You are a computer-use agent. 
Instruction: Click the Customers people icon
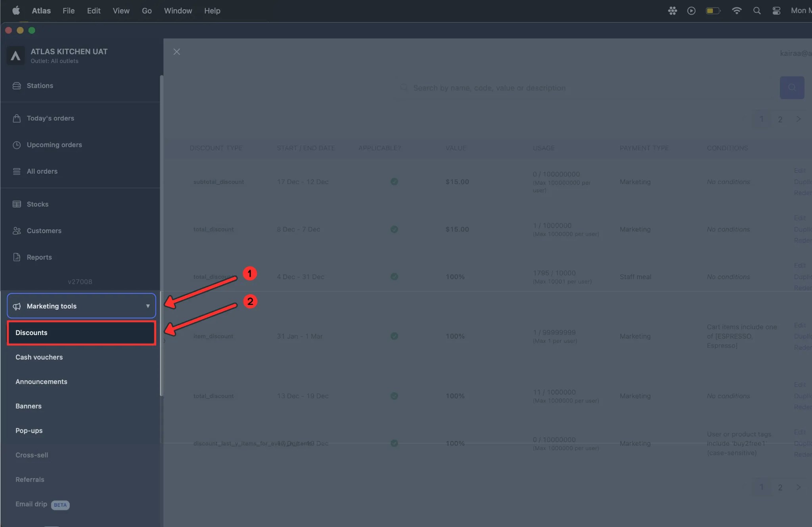click(17, 231)
